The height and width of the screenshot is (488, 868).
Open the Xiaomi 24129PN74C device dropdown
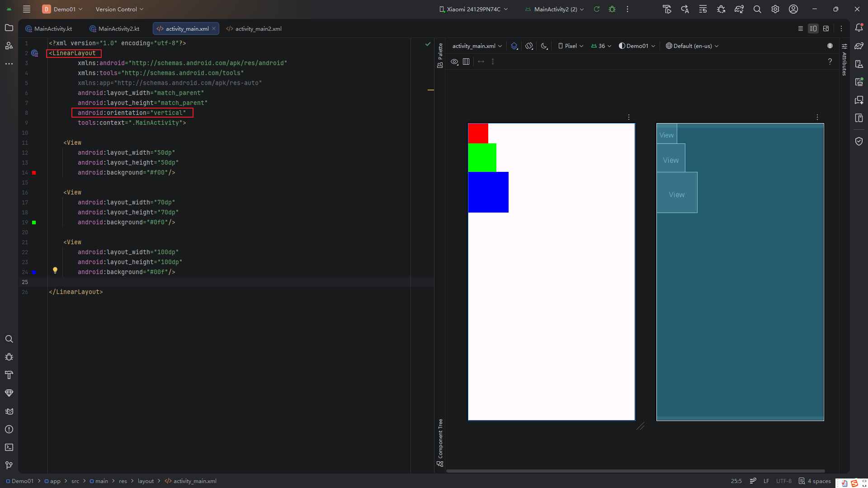[474, 9]
